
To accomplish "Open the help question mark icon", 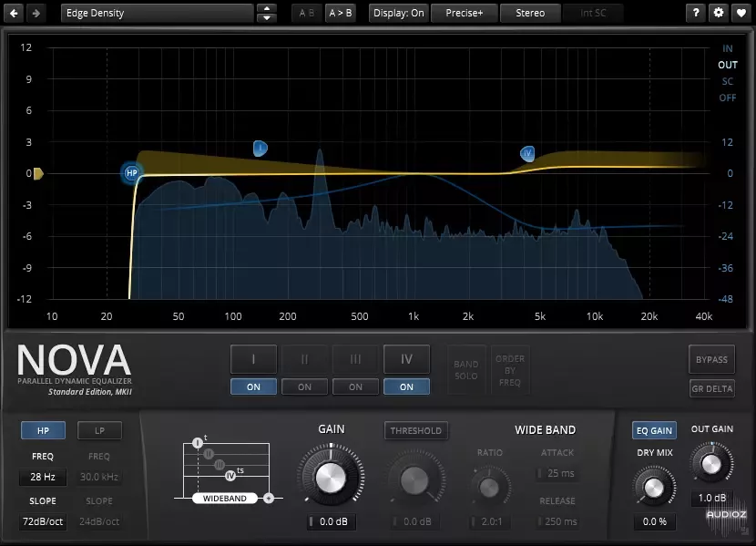I will [x=697, y=13].
